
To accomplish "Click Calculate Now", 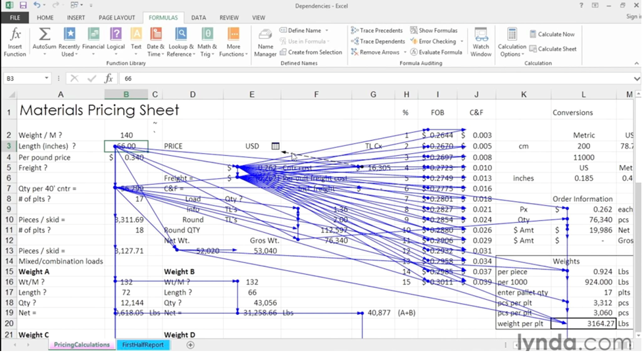I will 552,34.
